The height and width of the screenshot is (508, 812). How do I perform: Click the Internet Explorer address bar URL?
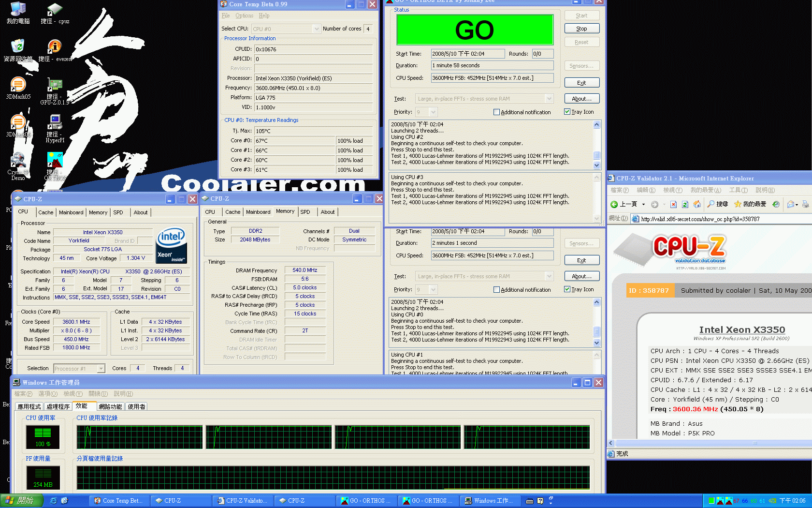pyautogui.click(x=700, y=219)
